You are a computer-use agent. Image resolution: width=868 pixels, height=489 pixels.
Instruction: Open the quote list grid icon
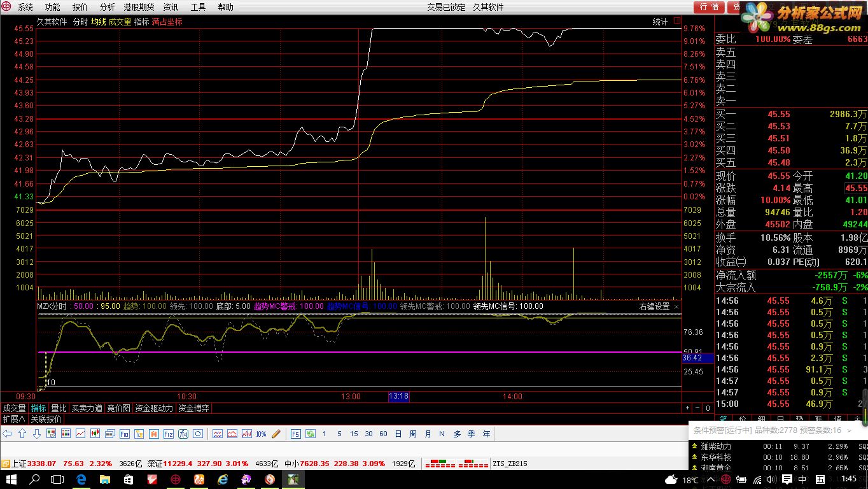pyautogui.click(x=66, y=434)
